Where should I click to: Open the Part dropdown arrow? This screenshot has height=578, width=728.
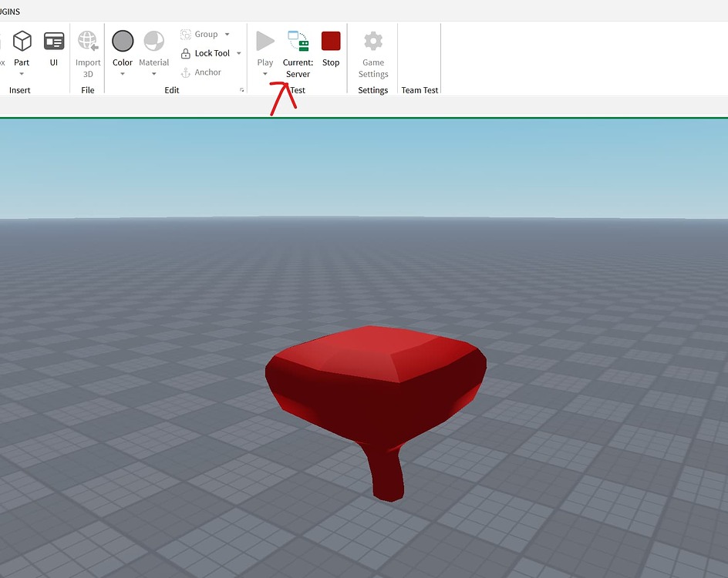(x=22, y=74)
